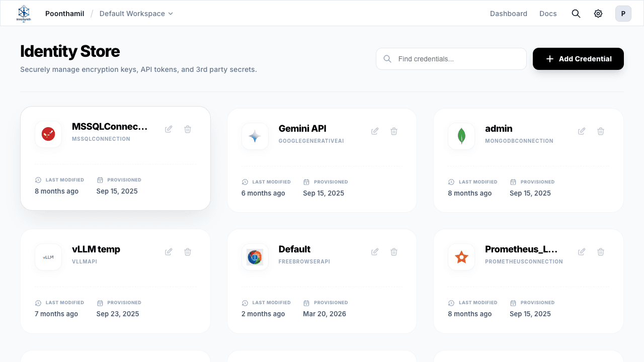This screenshot has width=644, height=362.
Task: Delete the Default browser API credential
Action: [394, 252]
